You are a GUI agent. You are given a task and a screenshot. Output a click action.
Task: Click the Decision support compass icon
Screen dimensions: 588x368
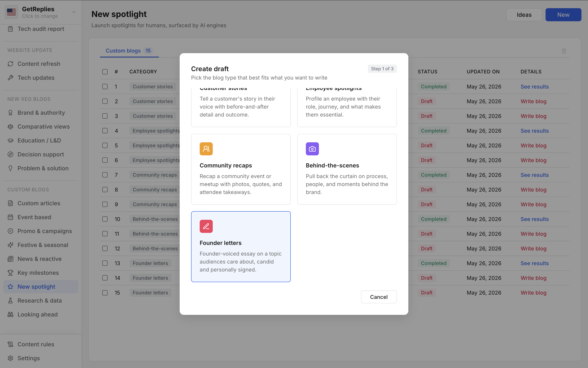click(10, 154)
